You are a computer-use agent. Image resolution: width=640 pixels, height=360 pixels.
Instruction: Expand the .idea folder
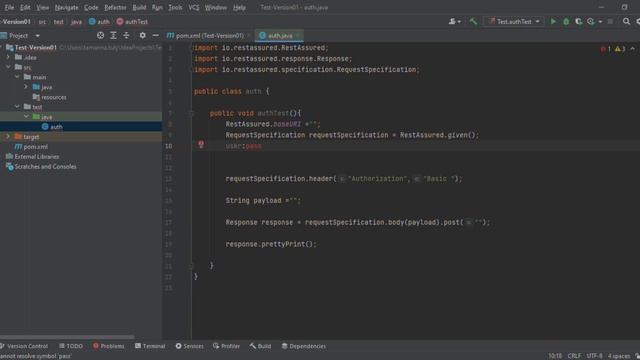[x=8, y=57]
